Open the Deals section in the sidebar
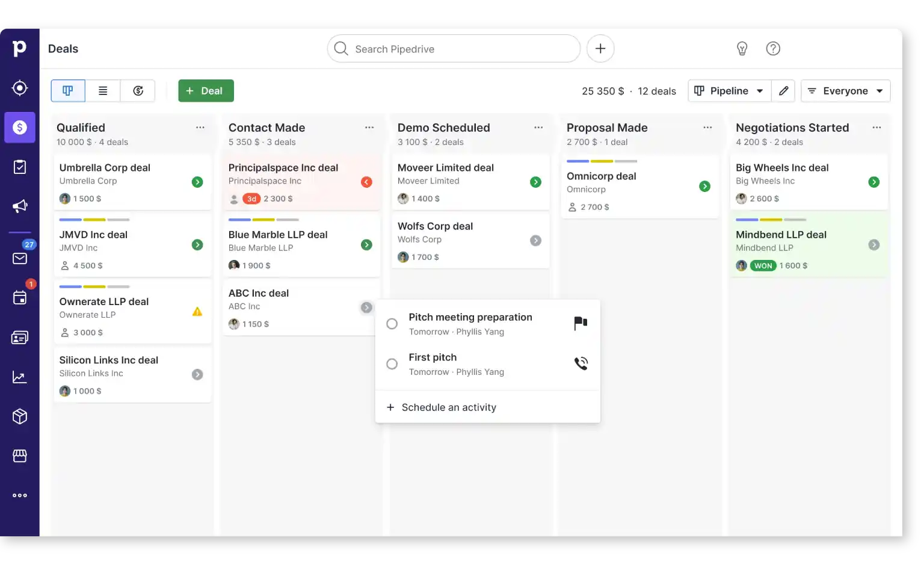This screenshot has width=924, height=565. [20, 127]
